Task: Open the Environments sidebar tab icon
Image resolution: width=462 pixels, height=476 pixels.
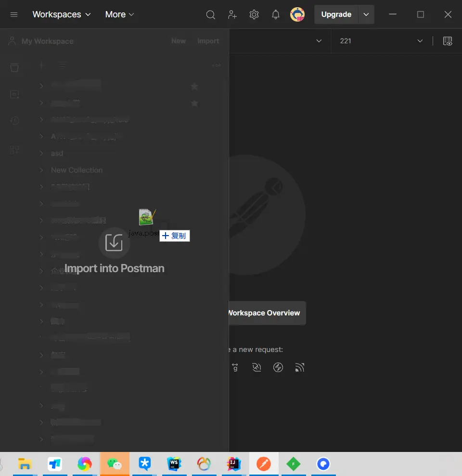Action: click(14, 94)
